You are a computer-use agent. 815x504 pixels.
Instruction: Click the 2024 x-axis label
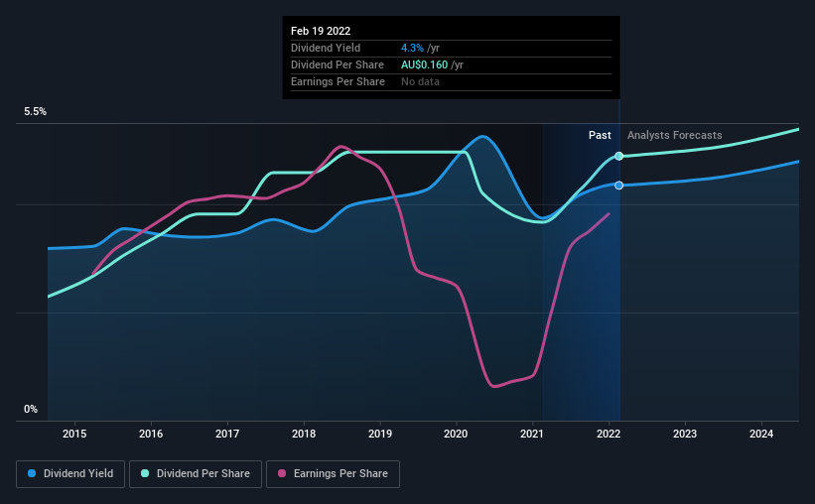(761, 434)
